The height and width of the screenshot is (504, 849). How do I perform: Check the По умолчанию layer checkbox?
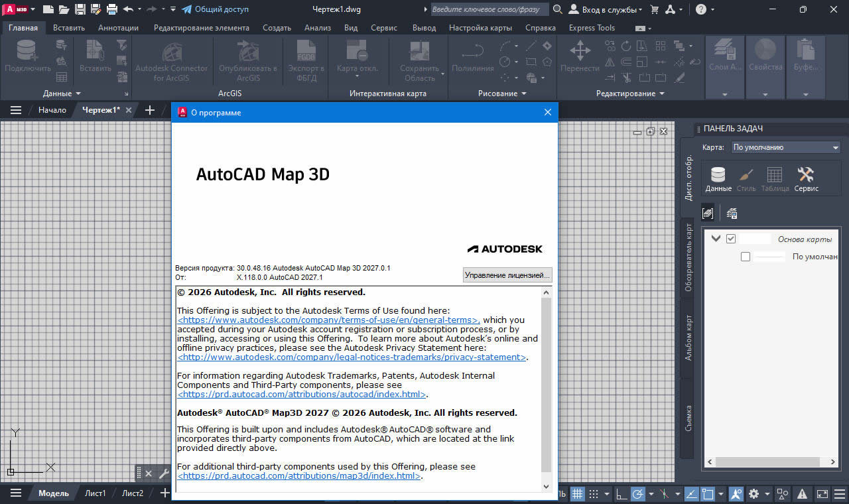coord(746,257)
